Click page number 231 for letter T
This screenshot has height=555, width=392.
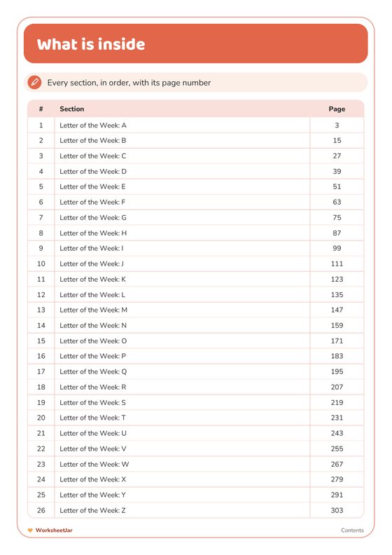pos(337,418)
